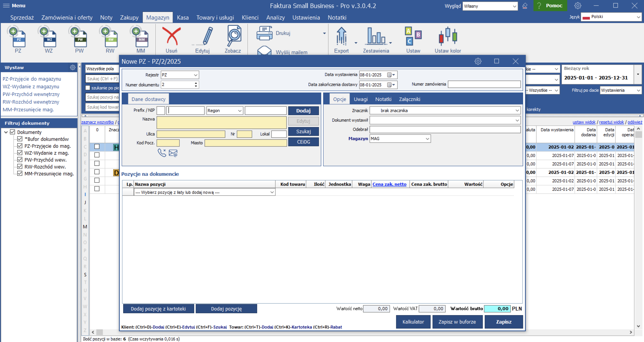Image resolution: width=644 pixels, height=342 pixels.
Task: Switch to the Uwagi tab
Action: (360, 99)
